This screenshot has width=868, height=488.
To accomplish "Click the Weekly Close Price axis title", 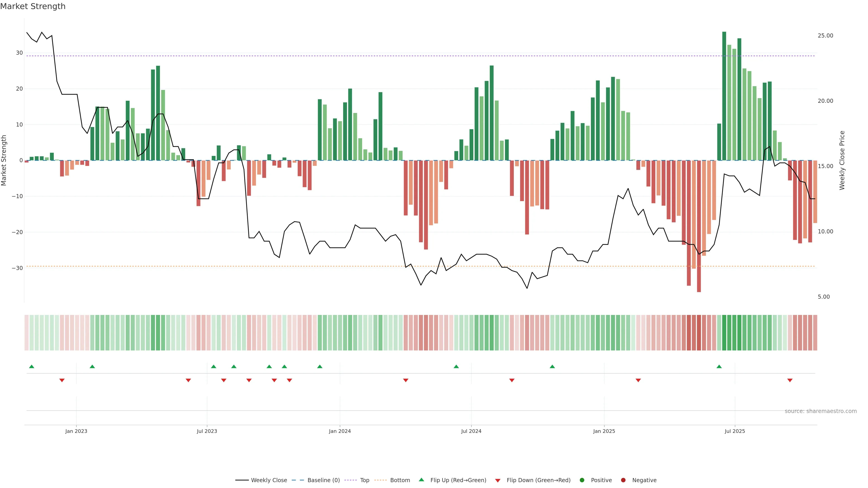I will (842, 160).
